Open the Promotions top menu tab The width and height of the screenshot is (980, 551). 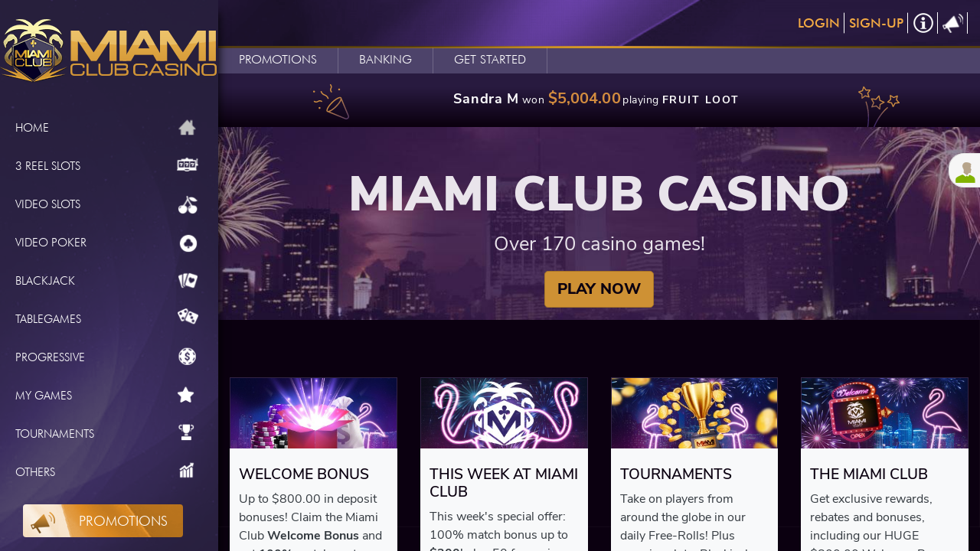click(278, 60)
